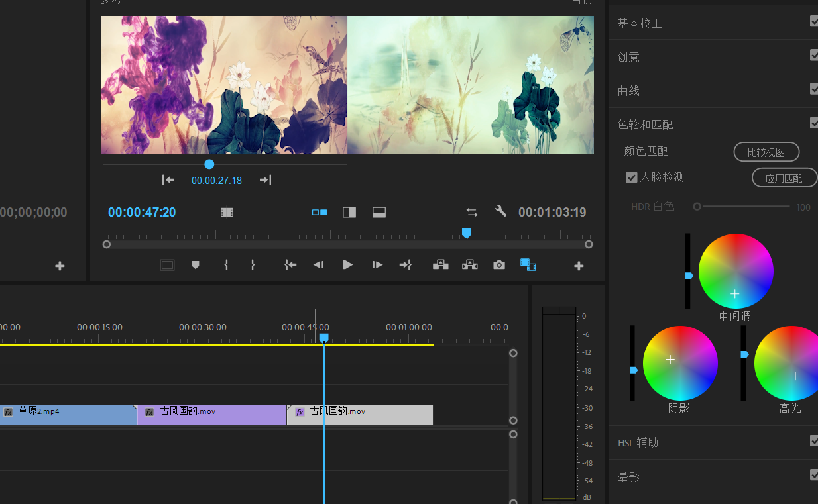Collapse the 色轮和匹配 section
Image resolution: width=818 pixels, height=504 pixels.
pyautogui.click(x=645, y=125)
